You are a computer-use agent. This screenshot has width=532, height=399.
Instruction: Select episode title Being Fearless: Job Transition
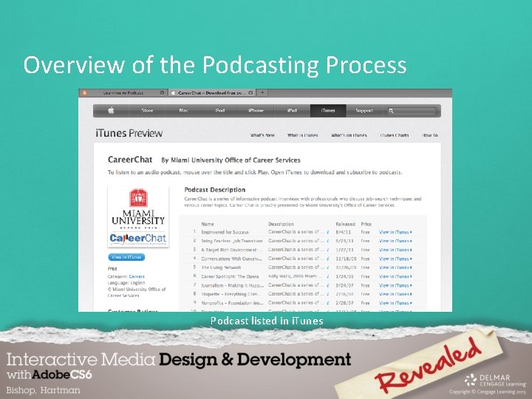click(x=232, y=241)
